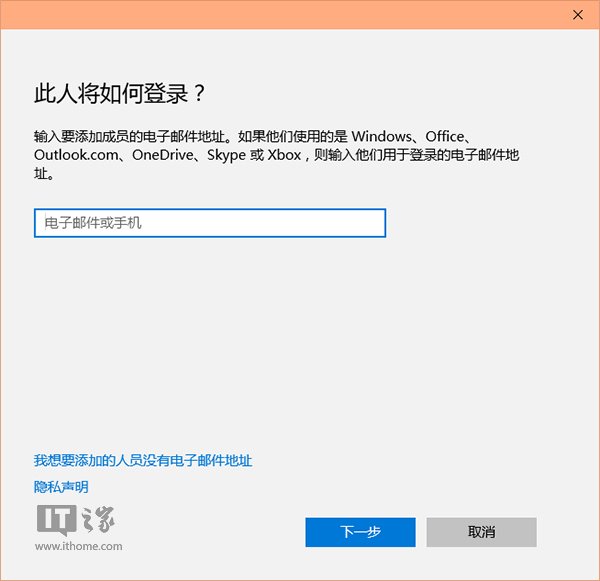Click the 取消 button
The image size is (600, 581).
tap(481, 532)
